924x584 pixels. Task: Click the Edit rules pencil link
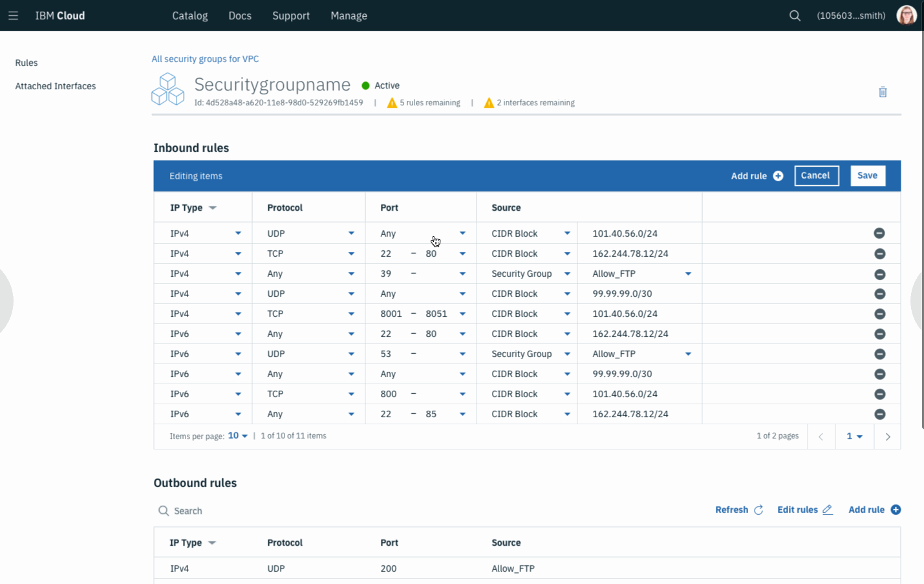tap(805, 510)
